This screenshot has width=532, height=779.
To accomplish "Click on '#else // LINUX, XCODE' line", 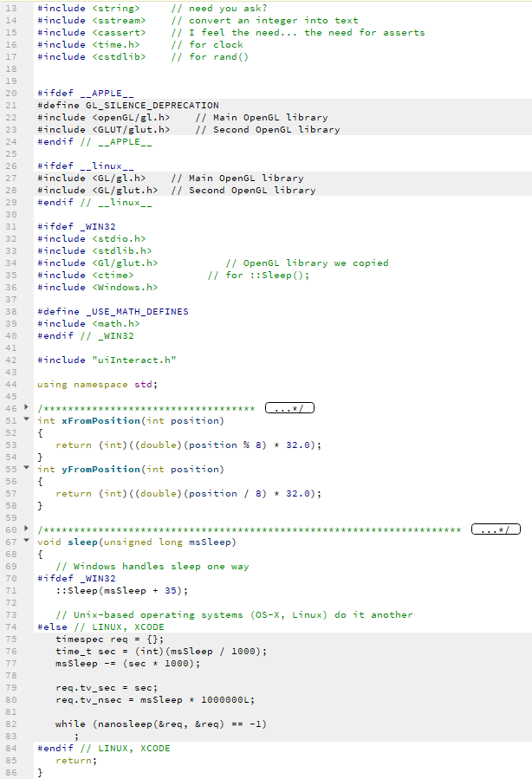I will tap(101, 627).
